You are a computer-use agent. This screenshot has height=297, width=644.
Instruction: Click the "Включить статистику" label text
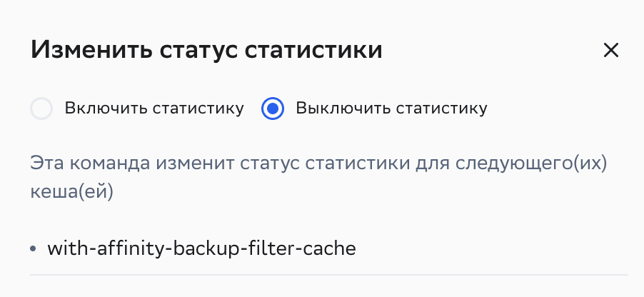pyautogui.click(x=154, y=109)
